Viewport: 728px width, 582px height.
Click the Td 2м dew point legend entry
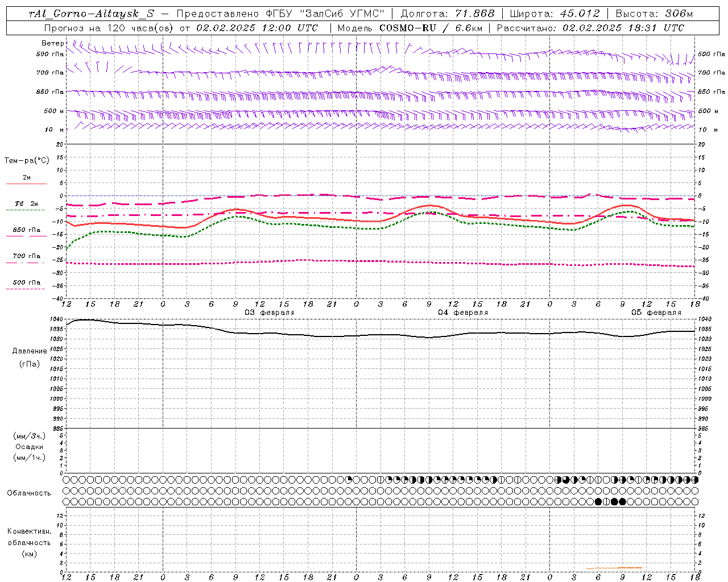[x=27, y=203]
